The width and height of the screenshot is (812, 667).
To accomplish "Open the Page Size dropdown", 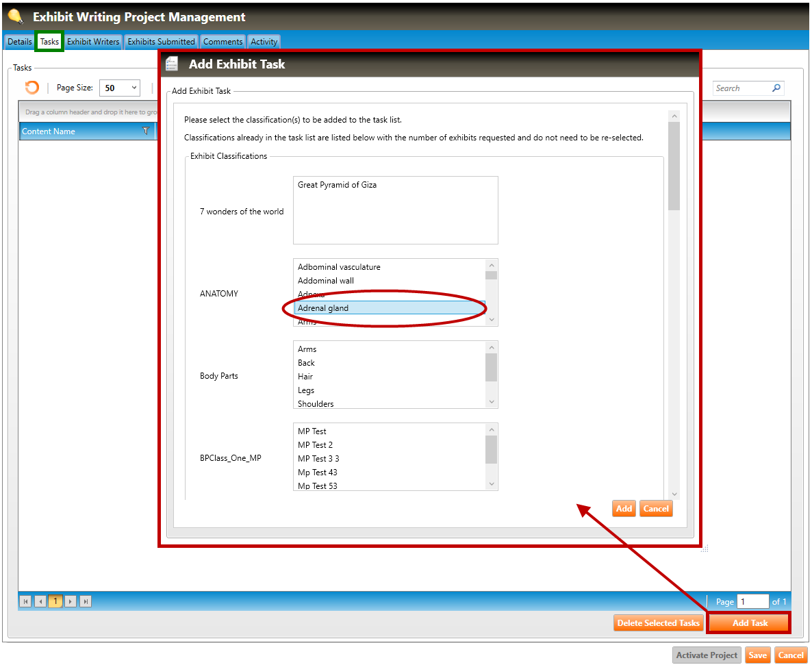I will click(120, 88).
